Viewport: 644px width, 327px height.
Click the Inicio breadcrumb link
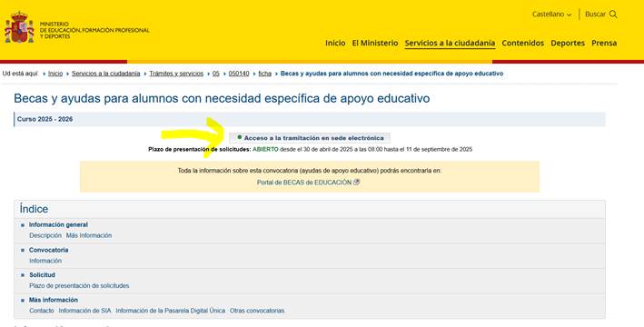(x=55, y=74)
